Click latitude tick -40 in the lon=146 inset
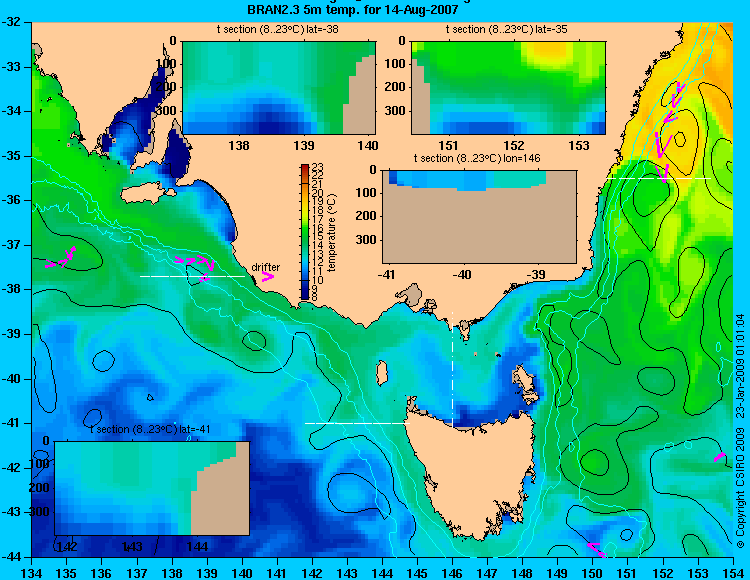Image resolution: width=750 pixels, height=580 pixels. tap(462, 274)
